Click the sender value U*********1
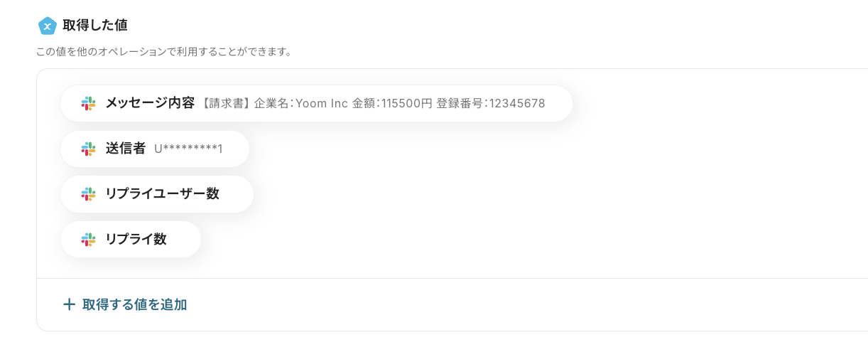This screenshot has width=868, height=357. tap(188, 149)
